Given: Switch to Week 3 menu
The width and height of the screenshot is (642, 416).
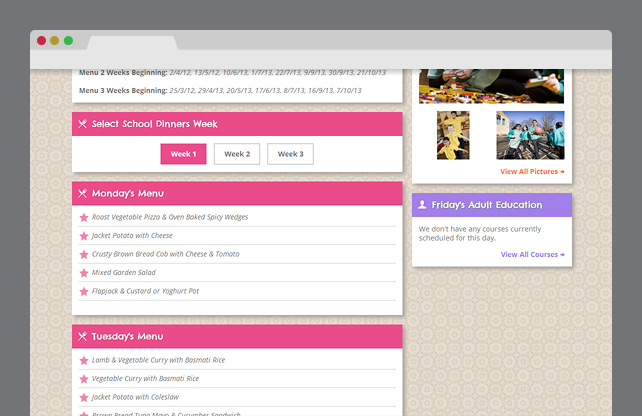Looking at the screenshot, I should point(291,154).
